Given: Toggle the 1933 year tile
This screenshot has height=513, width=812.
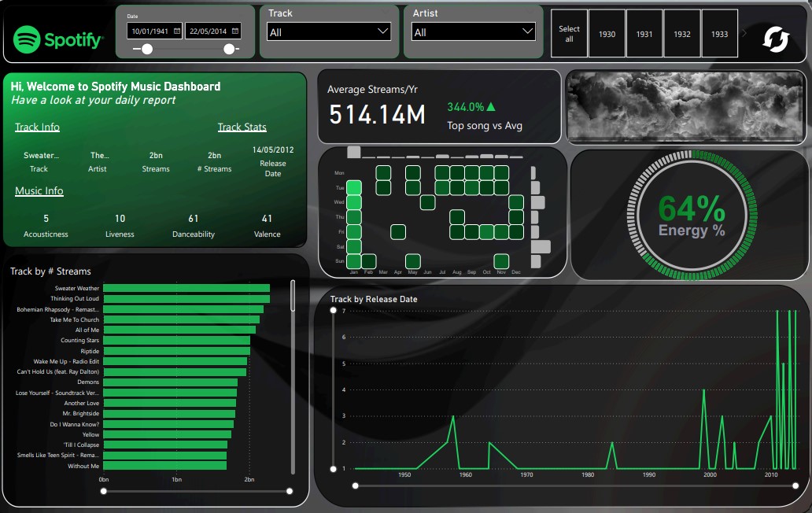Looking at the screenshot, I should [719, 34].
